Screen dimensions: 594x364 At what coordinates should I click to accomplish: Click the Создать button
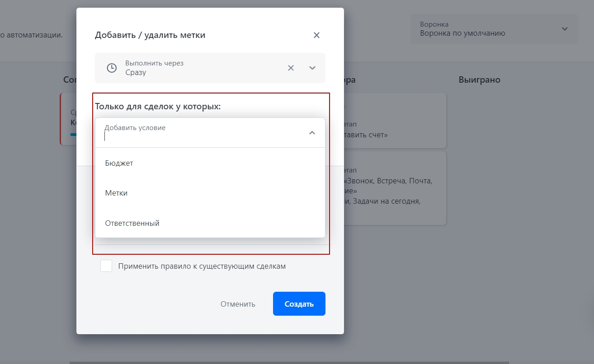299,304
